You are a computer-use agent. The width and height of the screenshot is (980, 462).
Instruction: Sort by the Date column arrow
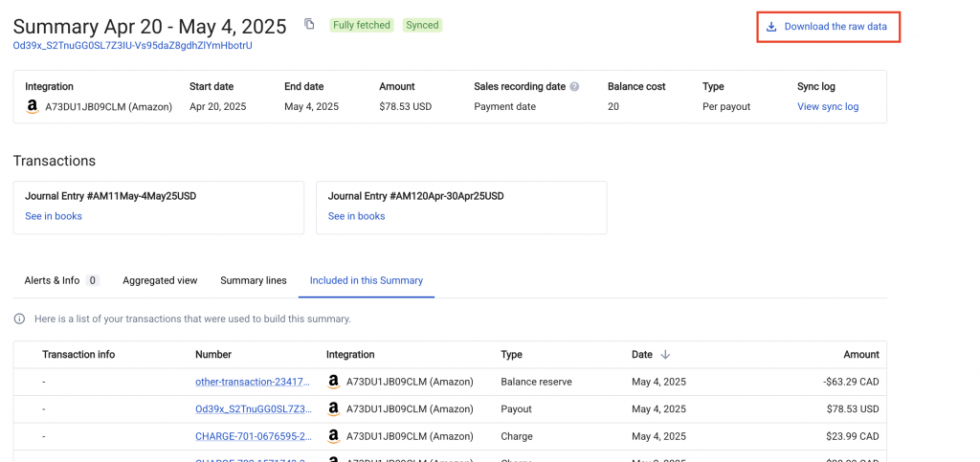666,355
